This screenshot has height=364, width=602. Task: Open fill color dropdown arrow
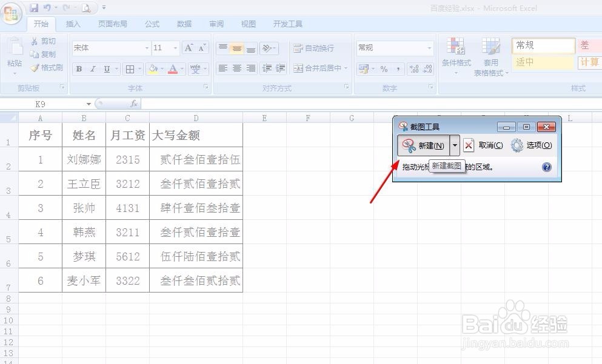pos(162,69)
